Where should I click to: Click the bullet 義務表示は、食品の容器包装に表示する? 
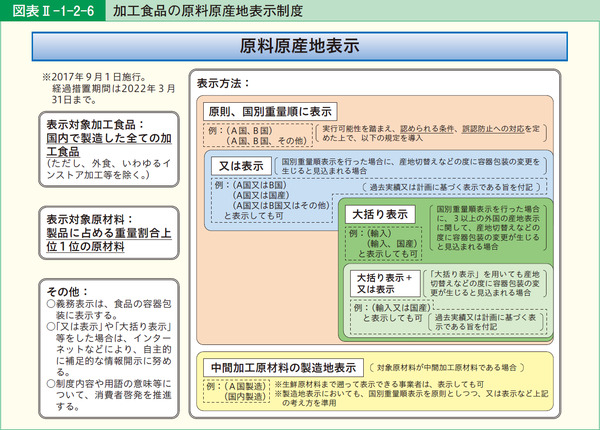pos(109,309)
